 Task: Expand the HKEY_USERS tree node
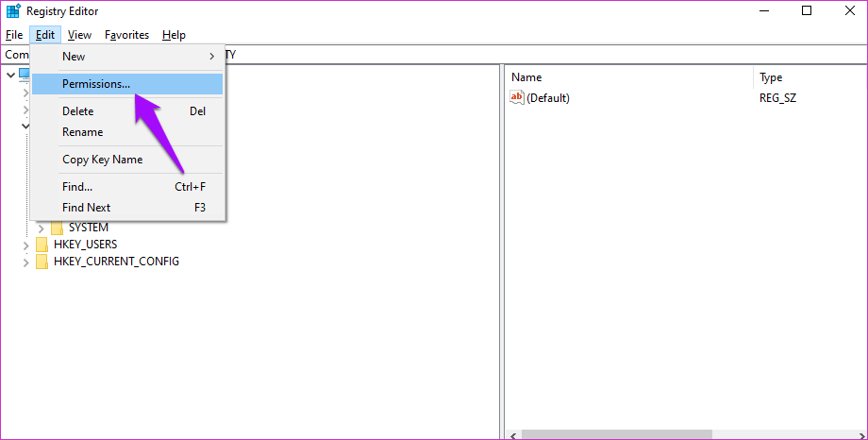coord(25,245)
